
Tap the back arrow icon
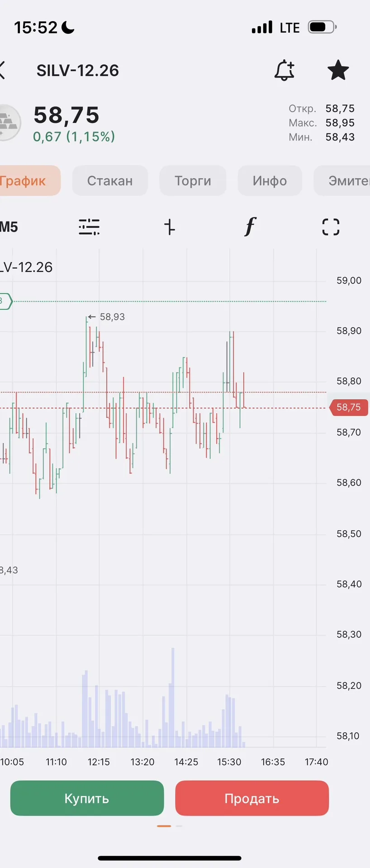point(2,71)
